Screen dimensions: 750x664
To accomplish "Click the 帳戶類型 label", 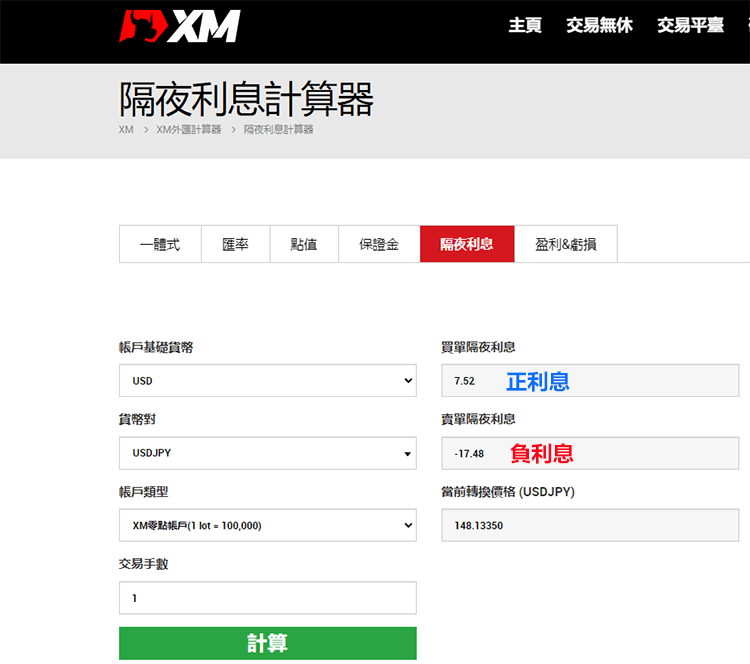I will tap(143, 492).
